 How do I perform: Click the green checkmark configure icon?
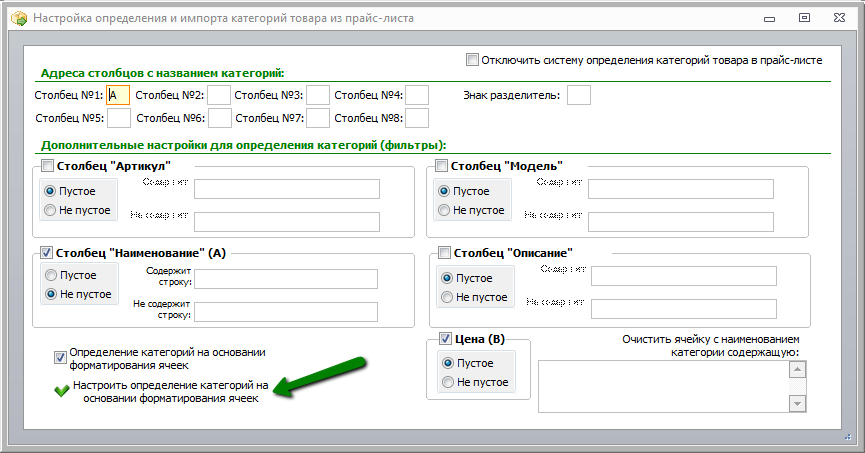61,391
